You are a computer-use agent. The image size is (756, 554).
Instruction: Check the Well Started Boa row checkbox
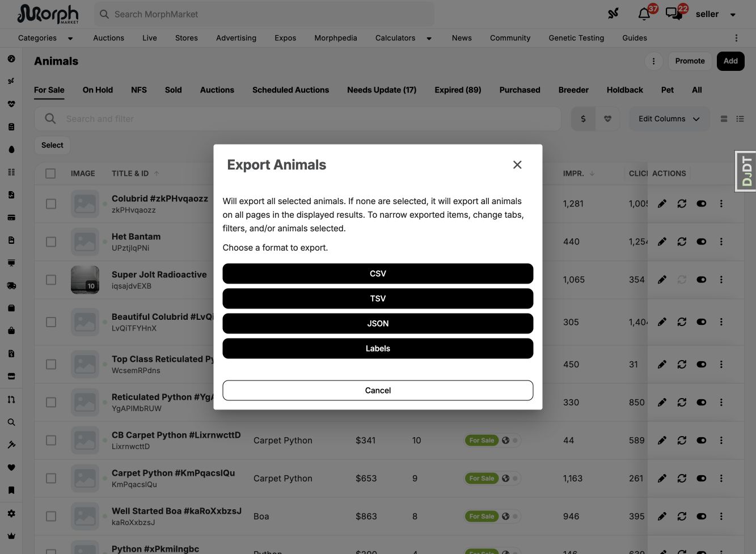51,516
